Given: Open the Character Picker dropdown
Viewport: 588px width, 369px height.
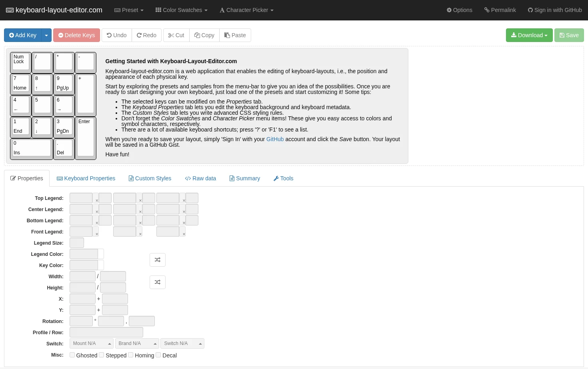Looking at the screenshot, I should pyautogui.click(x=246, y=10).
